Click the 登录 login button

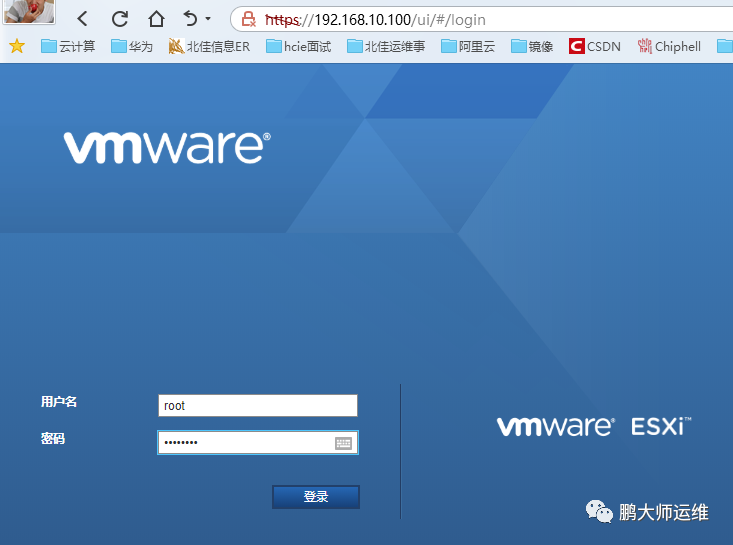(316, 496)
